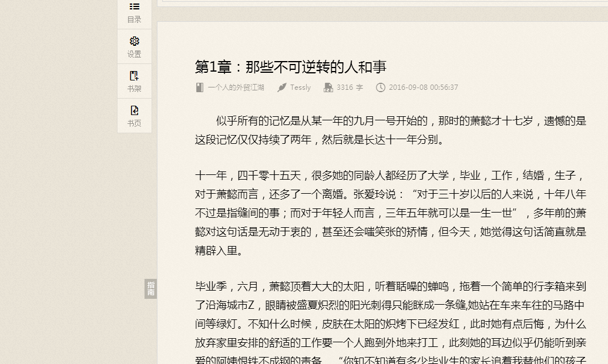Open book link 一个人的外贸江湖

236,87
